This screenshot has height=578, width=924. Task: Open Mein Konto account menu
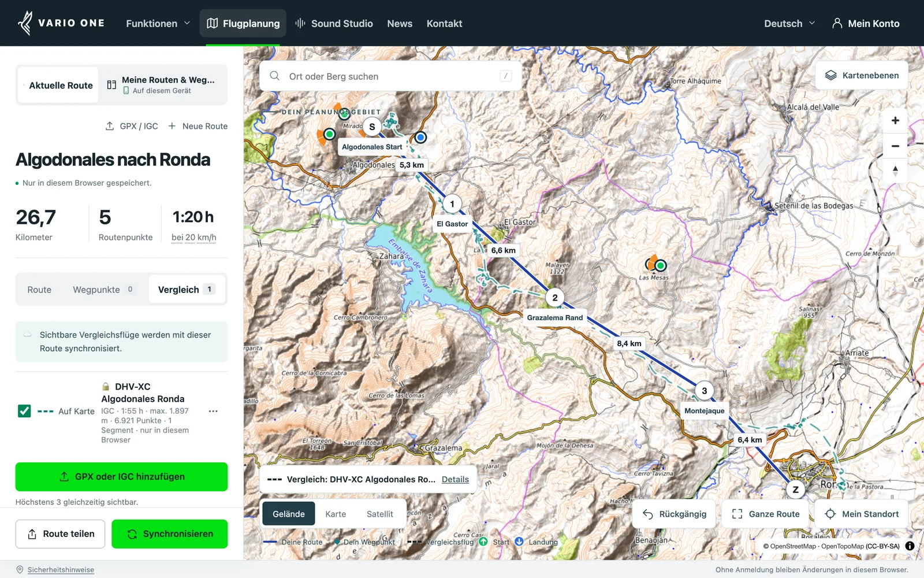[x=866, y=23]
